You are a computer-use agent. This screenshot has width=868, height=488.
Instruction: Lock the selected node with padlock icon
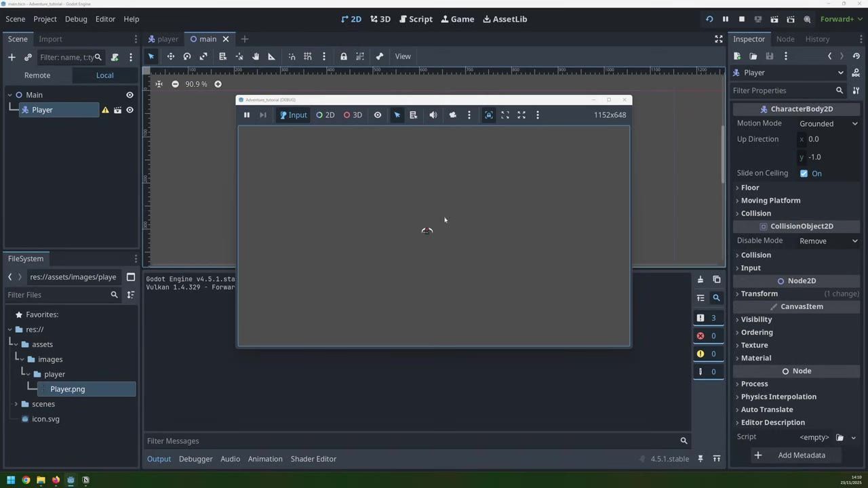344,56
